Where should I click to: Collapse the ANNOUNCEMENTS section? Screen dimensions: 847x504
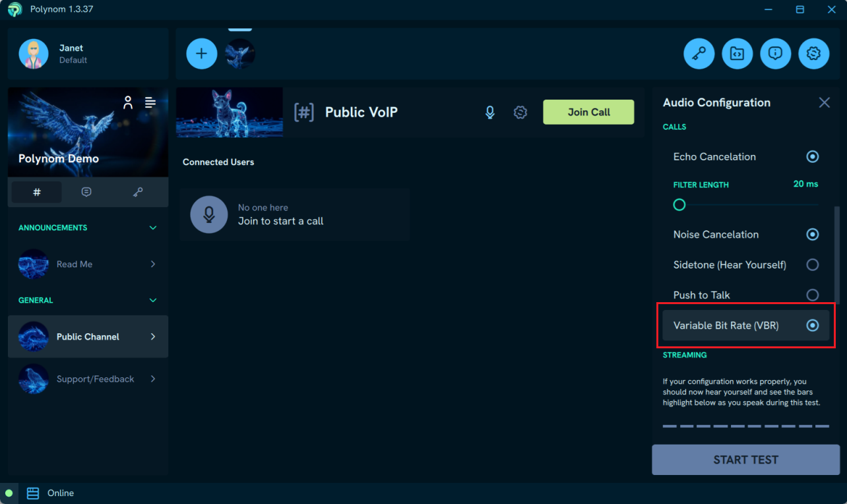(152, 228)
